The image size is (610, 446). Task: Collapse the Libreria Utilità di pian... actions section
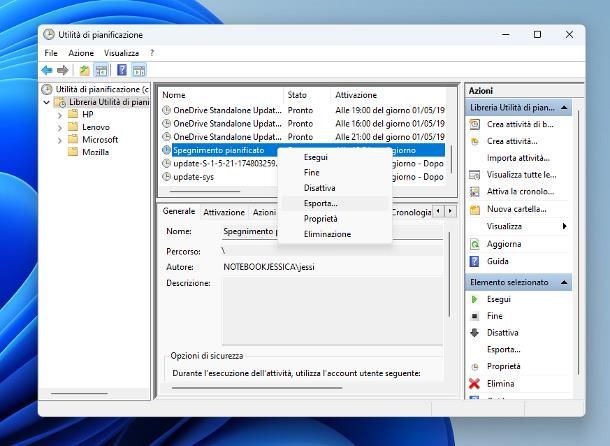(x=564, y=107)
